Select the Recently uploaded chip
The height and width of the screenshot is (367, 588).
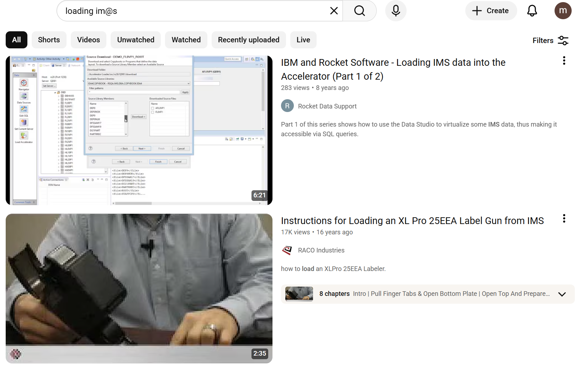[x=249, y=40]
